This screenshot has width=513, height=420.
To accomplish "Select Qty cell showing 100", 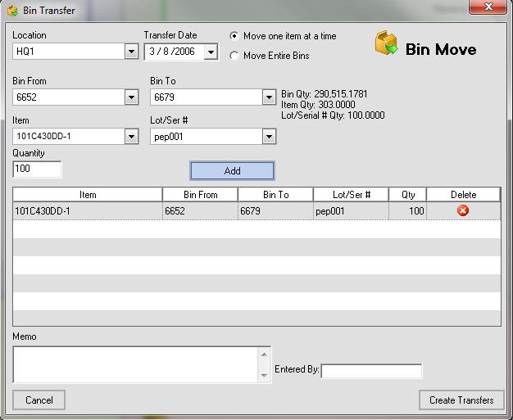I will click(407, 211).
